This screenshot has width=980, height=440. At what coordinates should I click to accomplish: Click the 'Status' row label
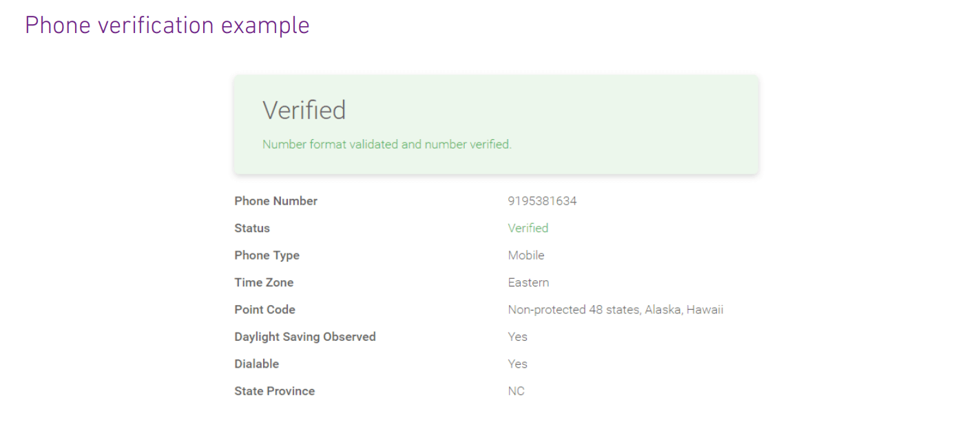[x=252, y=228]
